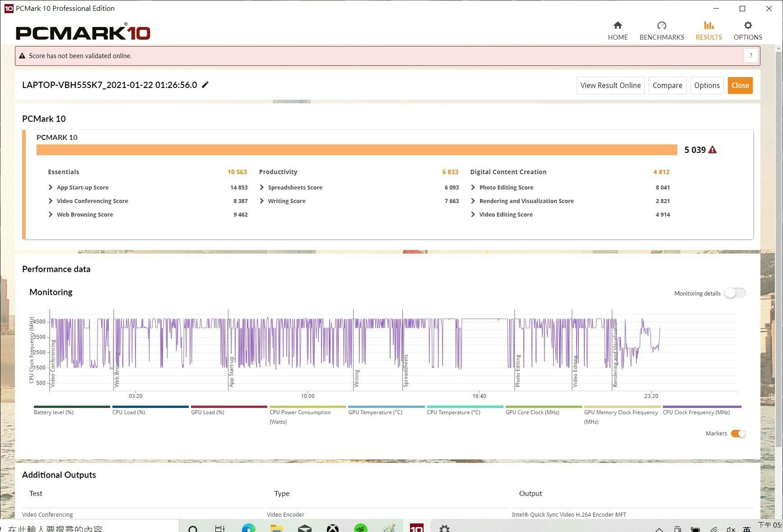This screenshot has height=532, width=783.
Task: Expand Rendering and Visualization Score
Action: 473,201
